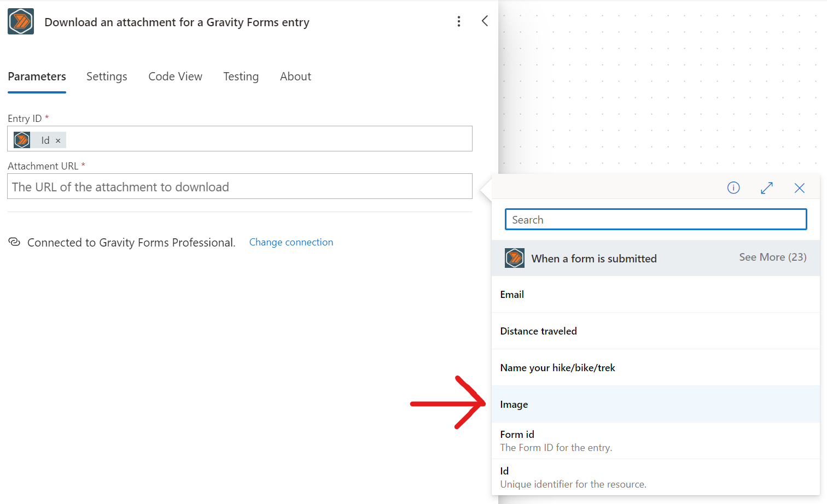Open the info icon in dynamic content popup
The width and height of the screenshot is (827, 504).
pos(733,188)
